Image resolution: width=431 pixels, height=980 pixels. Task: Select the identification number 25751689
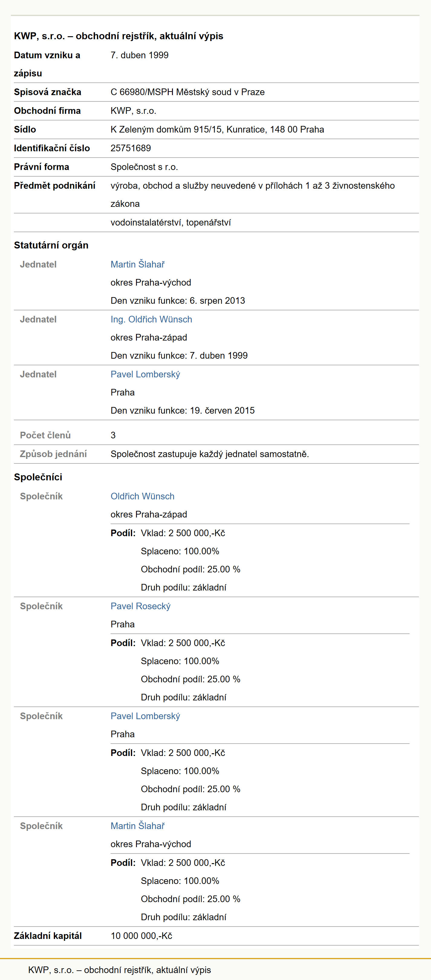tap(131, 148)
